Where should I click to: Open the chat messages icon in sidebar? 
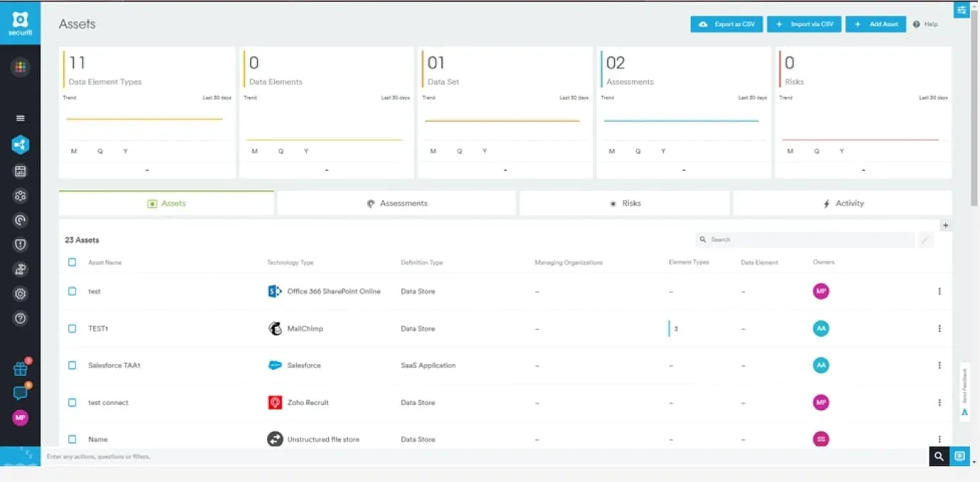(x=20, y=393)
